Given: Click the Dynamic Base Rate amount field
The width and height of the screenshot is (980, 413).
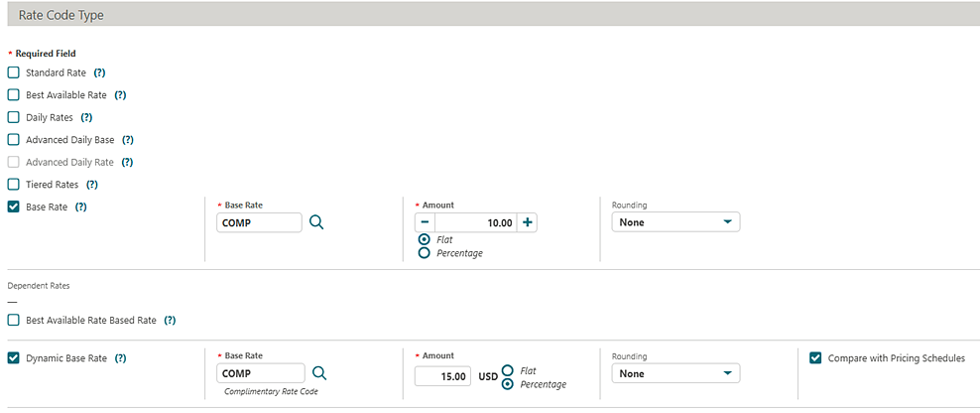Looking at the screenshot, I should click(444, 376).
